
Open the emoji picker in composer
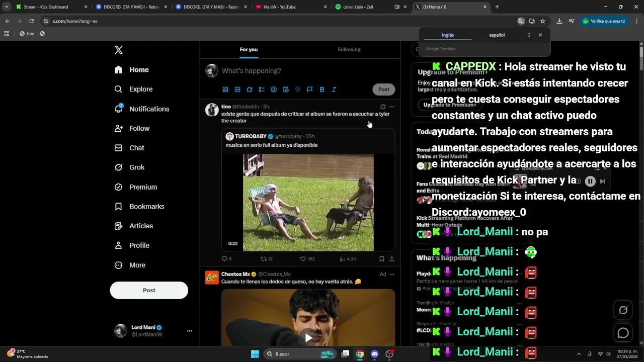pos(274,89)
